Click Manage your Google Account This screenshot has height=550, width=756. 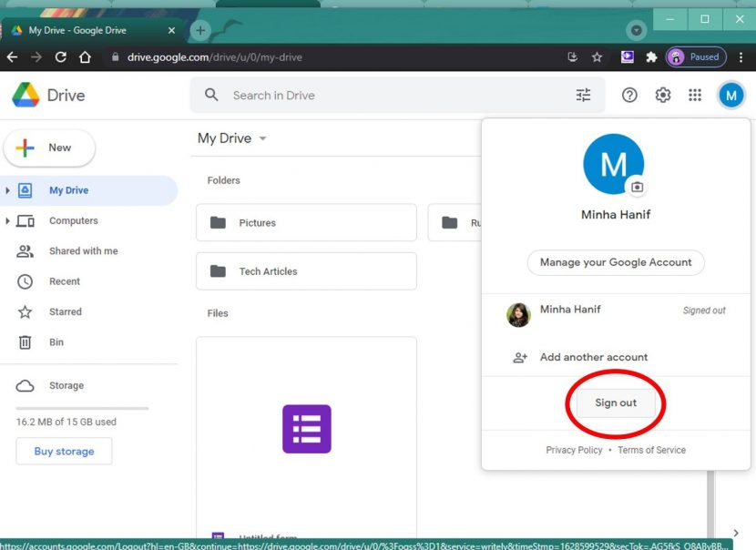tap(616, 262)
